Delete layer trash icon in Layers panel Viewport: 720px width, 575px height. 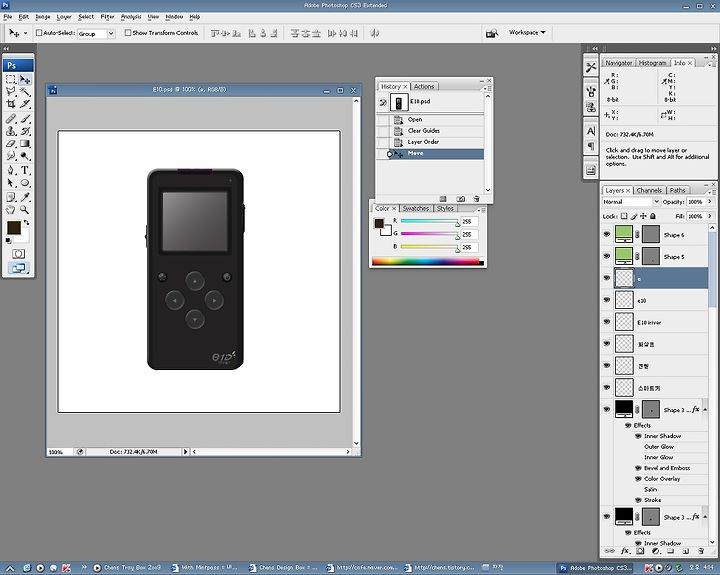701,551
